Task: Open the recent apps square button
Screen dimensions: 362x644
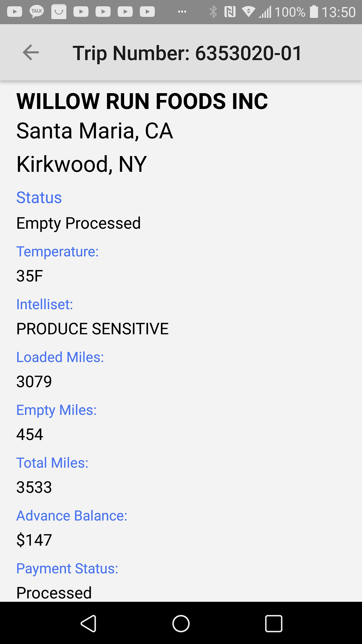Action: pyautogui.click(x=273, y=623)
